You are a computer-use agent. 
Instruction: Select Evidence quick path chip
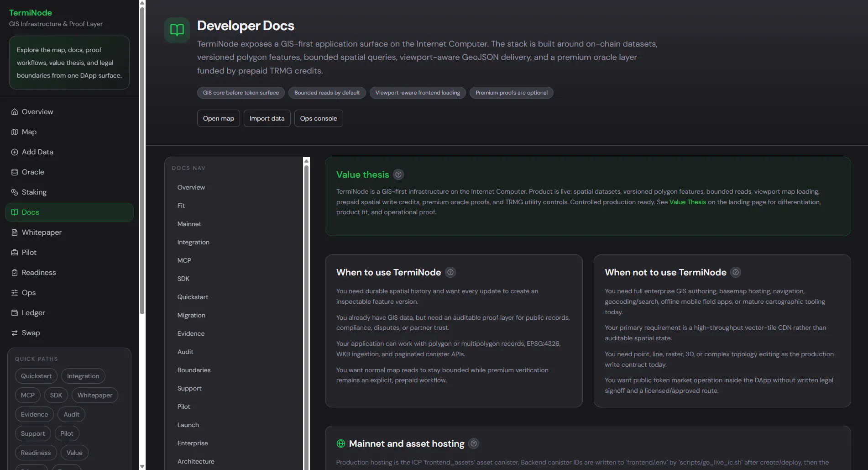click(x=34, y=414)
